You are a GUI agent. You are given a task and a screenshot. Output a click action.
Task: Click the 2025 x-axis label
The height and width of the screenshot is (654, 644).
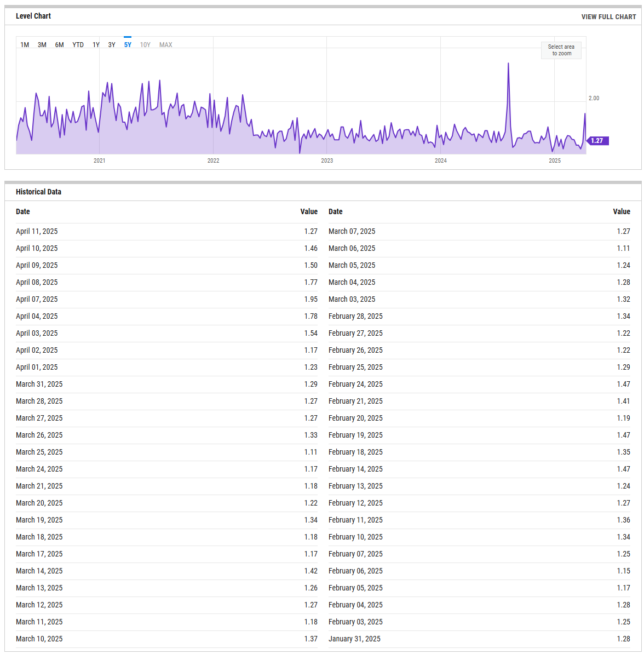pos(555,160)
